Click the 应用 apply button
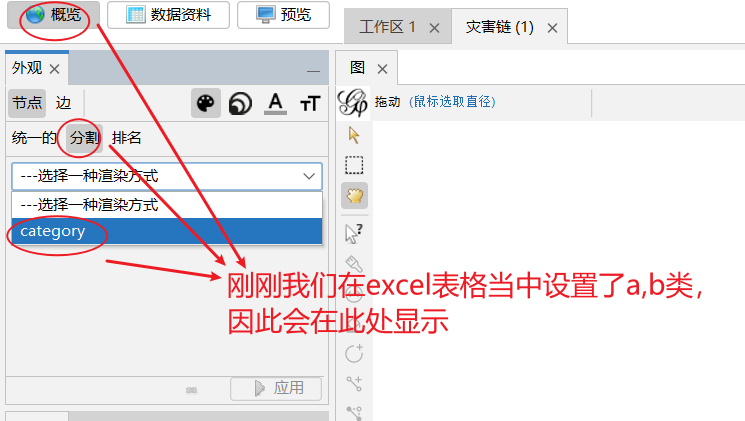This screenshot has width=745, height=421. [x=276, y=388]
